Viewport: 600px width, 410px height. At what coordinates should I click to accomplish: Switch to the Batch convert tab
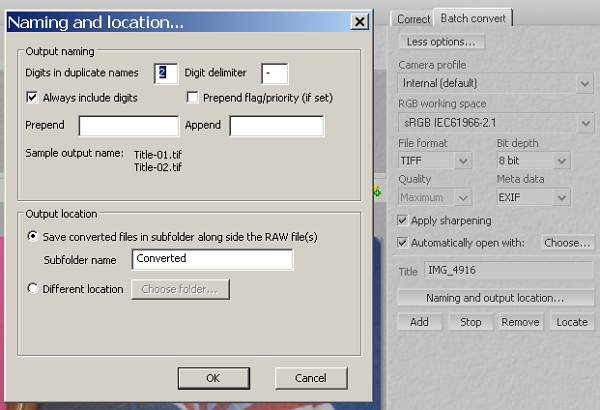(473, 18)
